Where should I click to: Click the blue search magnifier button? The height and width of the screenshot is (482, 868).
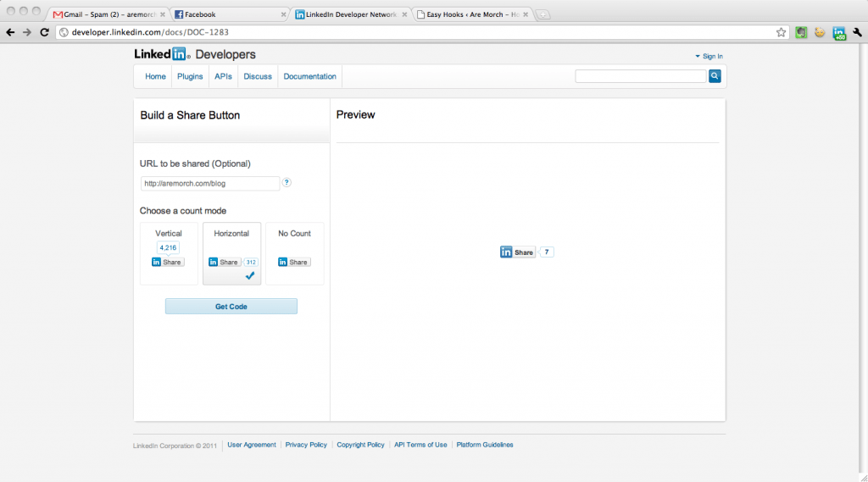[715, 76]
